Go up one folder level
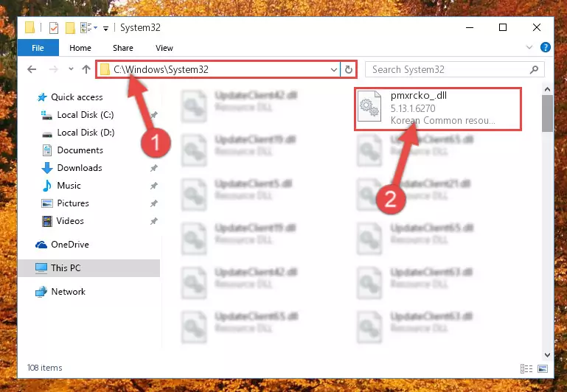Viewport: 567px width, 392px height. [86, 69]
